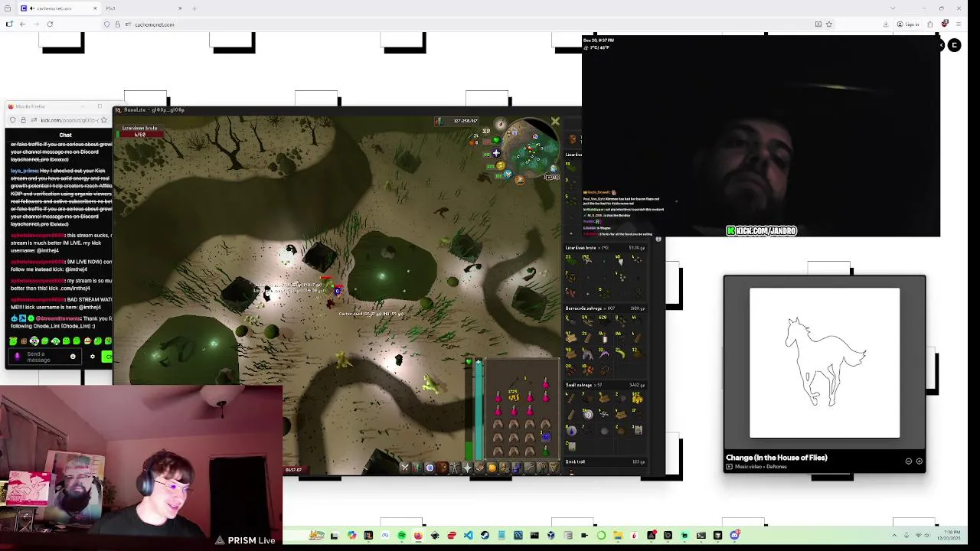
Task: Open the Quest List tab icon
Action: tap(430, 468)
